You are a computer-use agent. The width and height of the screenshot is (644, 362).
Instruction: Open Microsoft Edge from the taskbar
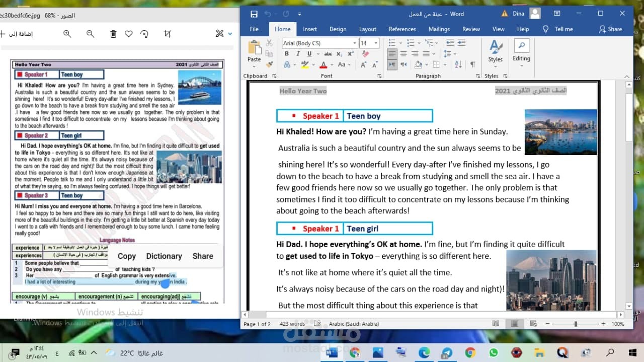pyautogui.click(x=424, y=352)
